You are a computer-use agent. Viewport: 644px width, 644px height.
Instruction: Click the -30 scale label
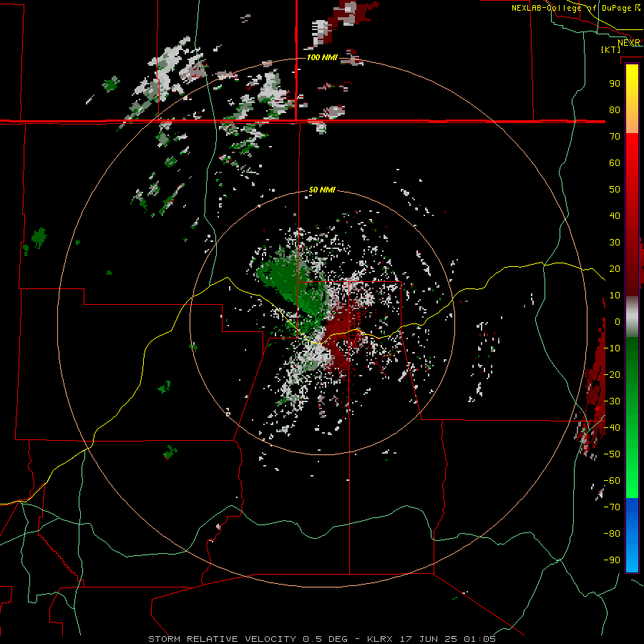[x=612, y=401]
